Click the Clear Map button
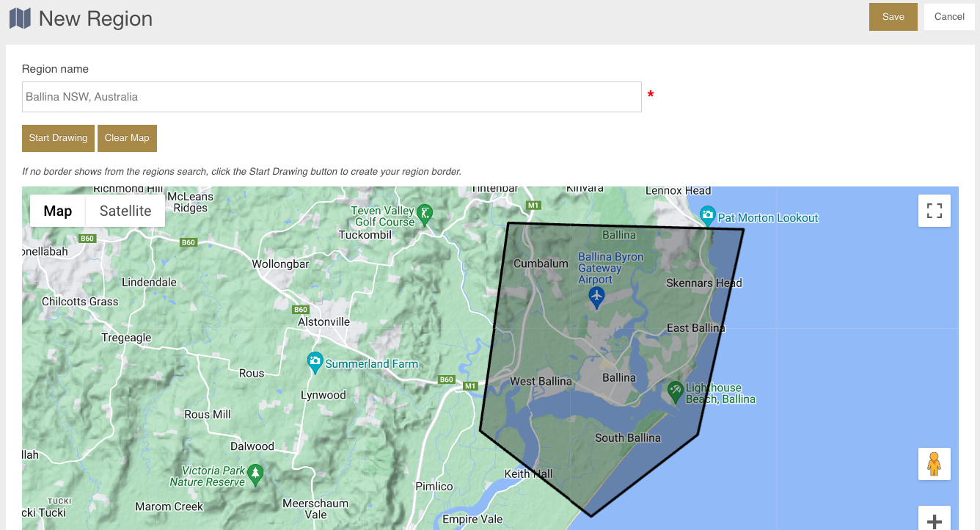The width and height of the screenshot is (980, 530). (x=127, y=138)
